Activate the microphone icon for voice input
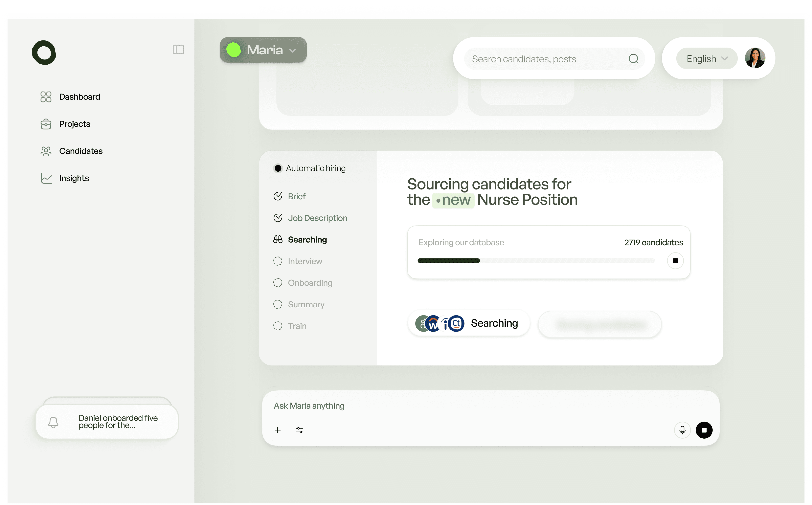Screen dimensions: 812x505 pyautogui.click(x=682, y=430)
